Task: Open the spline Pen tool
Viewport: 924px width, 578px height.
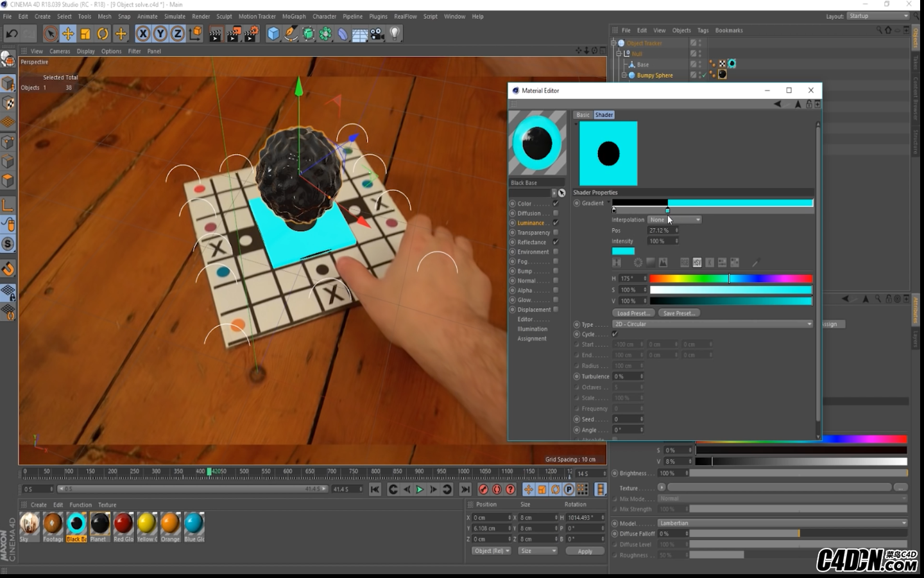Action: (291, 34)
